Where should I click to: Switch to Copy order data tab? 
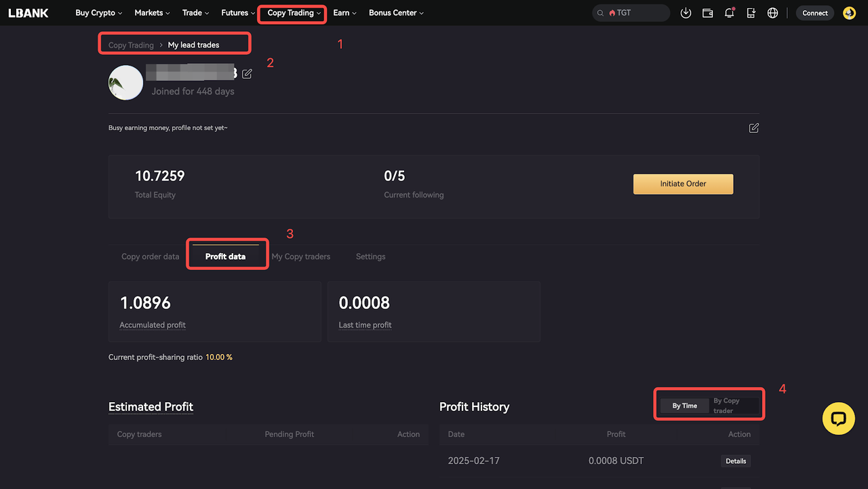coord(150,256)
